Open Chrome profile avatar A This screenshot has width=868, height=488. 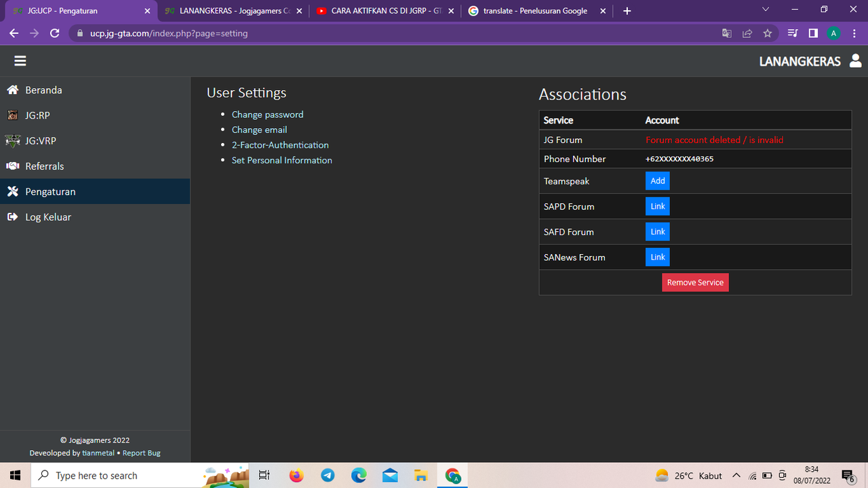click(x=834, y=33)
